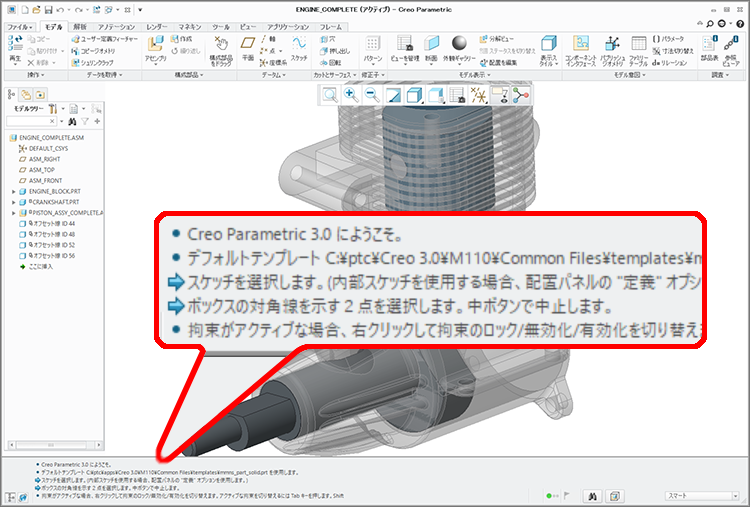Open the 外観ギャラリー appearance sphere icon
Viewport: 750px width, 507px height.
click(459, 48)
